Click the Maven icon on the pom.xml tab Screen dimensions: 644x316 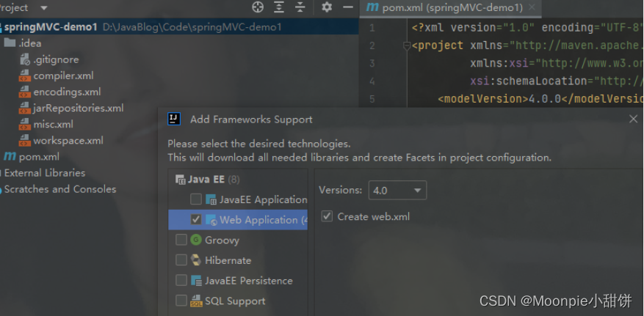pyautogui.click(x=372, y=7)
